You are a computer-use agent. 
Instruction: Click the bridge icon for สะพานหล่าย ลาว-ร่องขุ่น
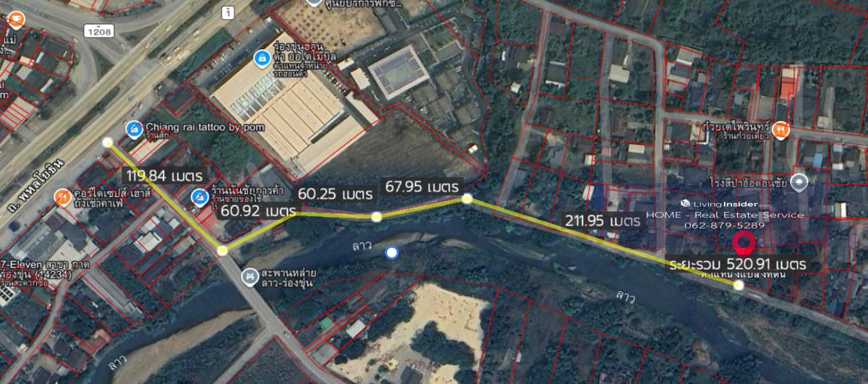pos(250,276)
